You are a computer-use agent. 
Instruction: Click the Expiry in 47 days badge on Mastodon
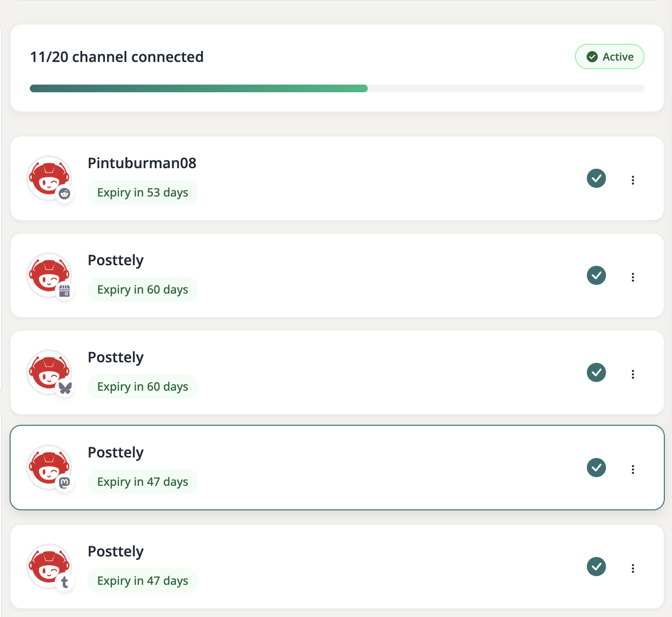[x=142, y=481]
